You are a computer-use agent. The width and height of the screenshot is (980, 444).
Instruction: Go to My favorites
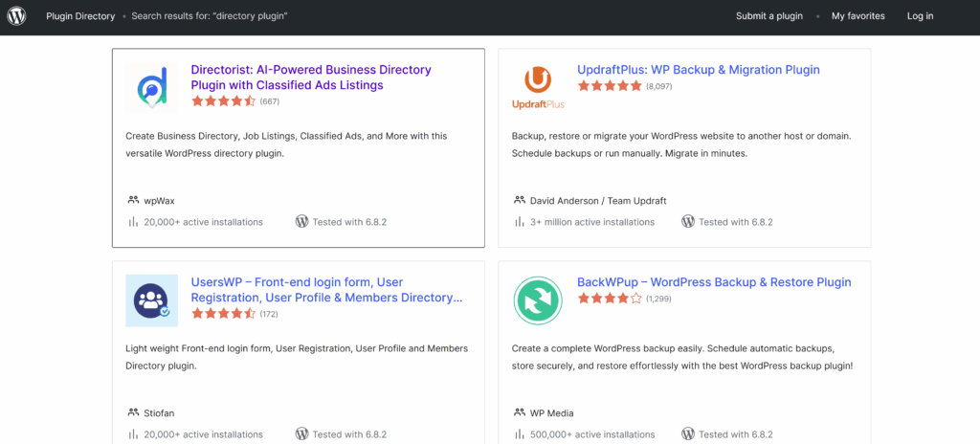click(x=858, y=16)
